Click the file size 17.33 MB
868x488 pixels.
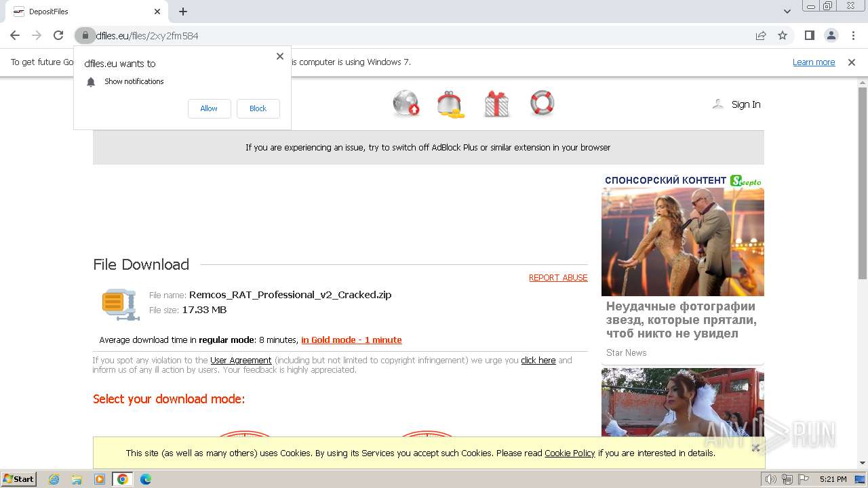coord(204,310)
